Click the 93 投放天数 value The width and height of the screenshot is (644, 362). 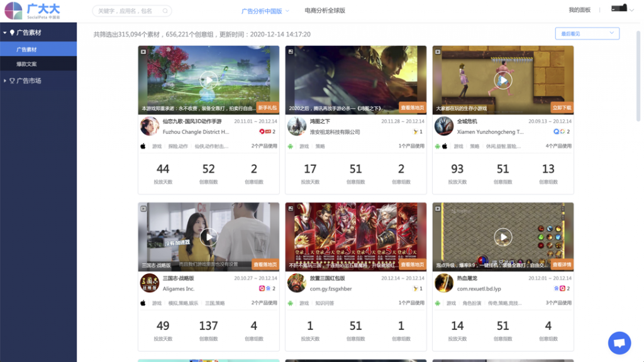point(457,169)
